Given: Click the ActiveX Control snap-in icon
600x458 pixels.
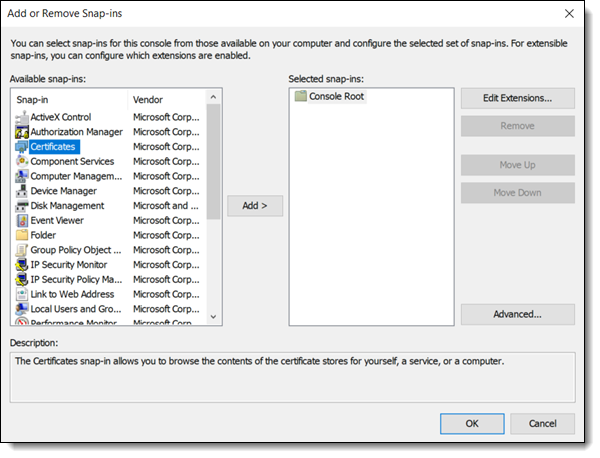Looking at the screenshot, I should [x=22, y=117].
